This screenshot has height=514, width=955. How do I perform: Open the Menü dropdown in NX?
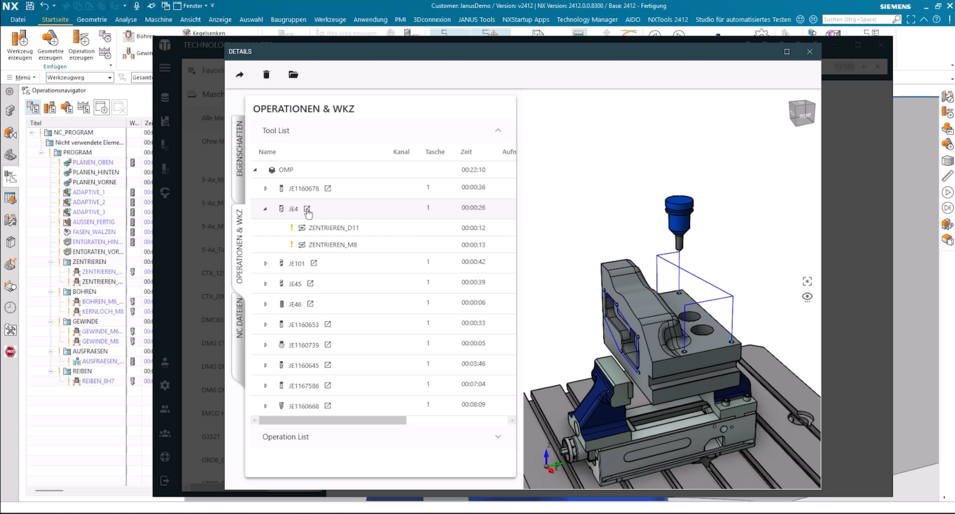(x=21, y=77)
